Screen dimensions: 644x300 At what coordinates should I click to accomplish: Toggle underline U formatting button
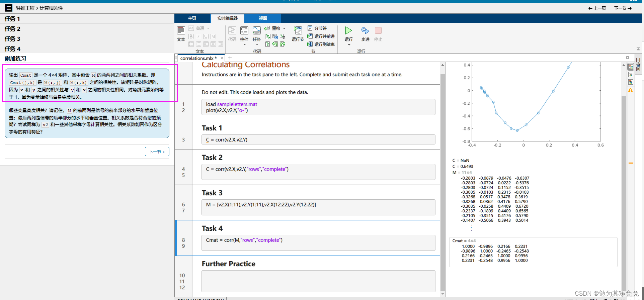click(206, 36)
